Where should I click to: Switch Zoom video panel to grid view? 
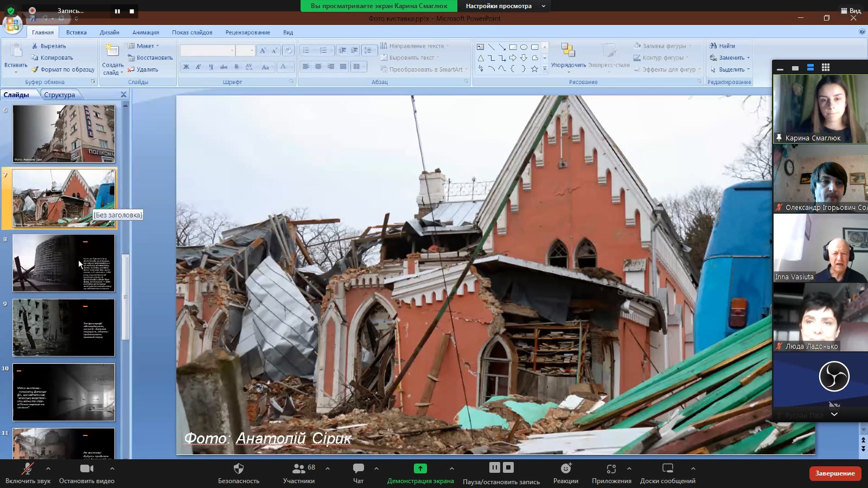click(x=826, y=68)
